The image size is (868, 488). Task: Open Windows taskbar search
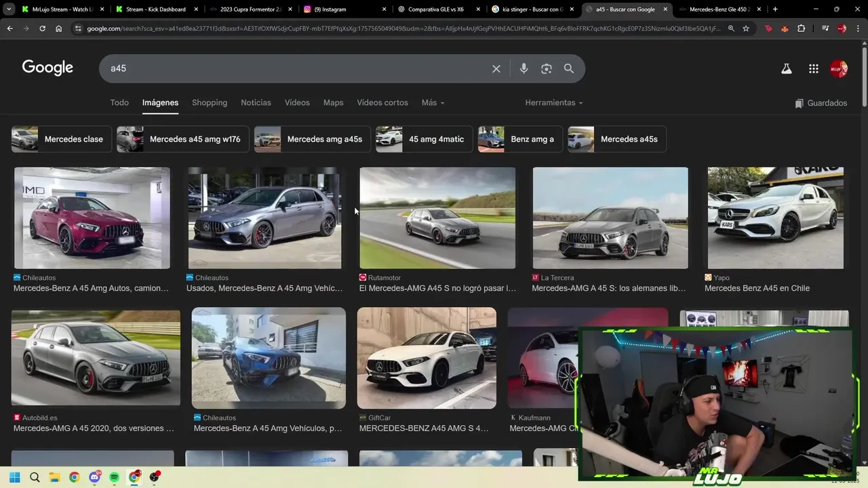pos(35,477)
